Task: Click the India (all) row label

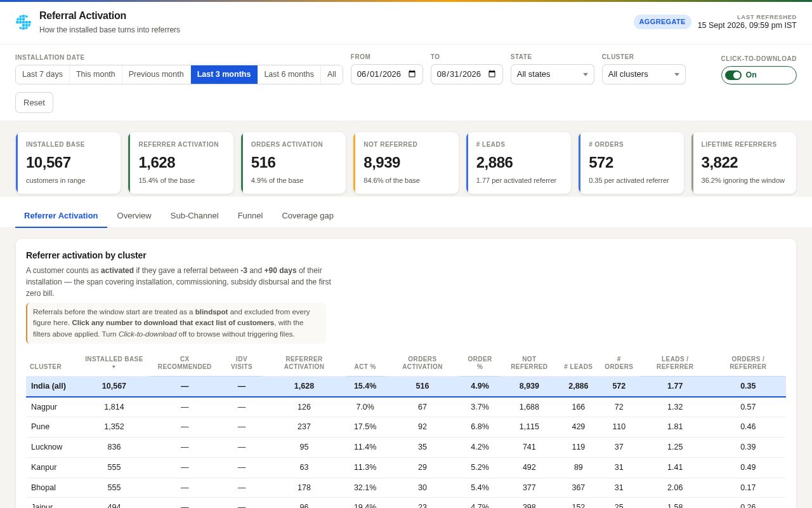Action: click(x=48, y=386)
